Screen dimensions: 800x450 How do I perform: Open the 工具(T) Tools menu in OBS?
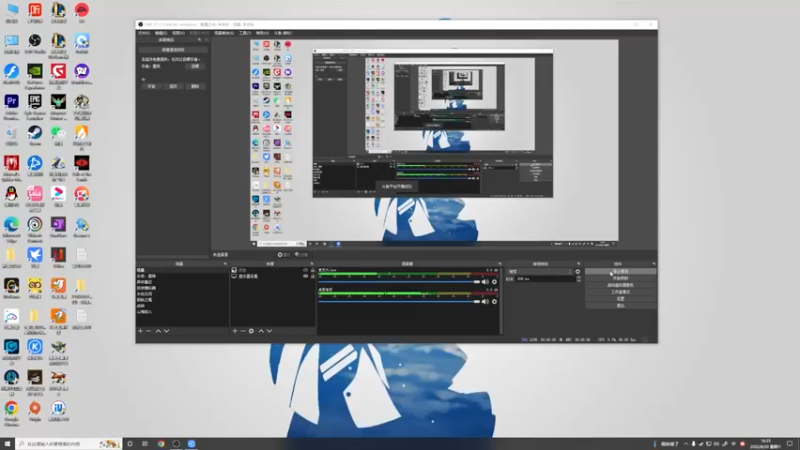click(245, 33)
